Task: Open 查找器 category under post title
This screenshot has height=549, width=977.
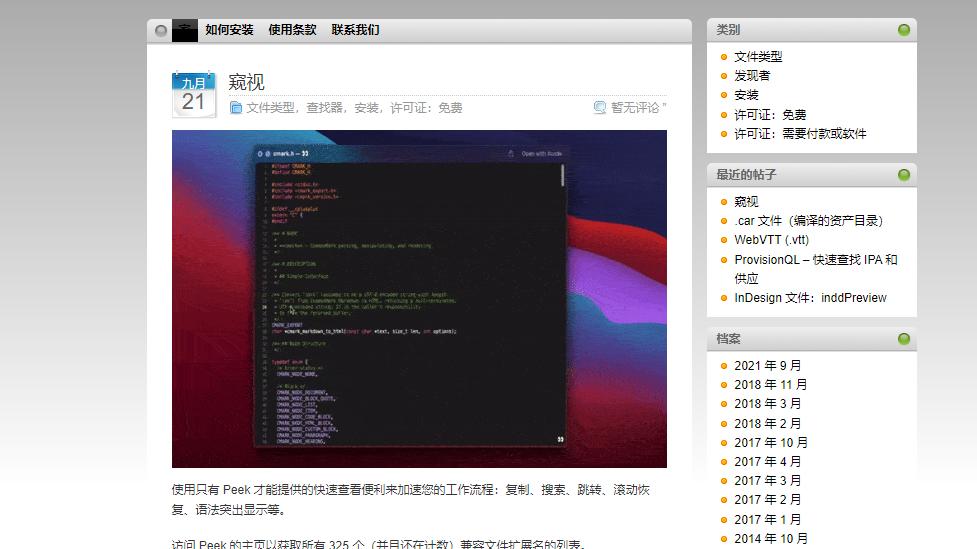Action: 324,108
